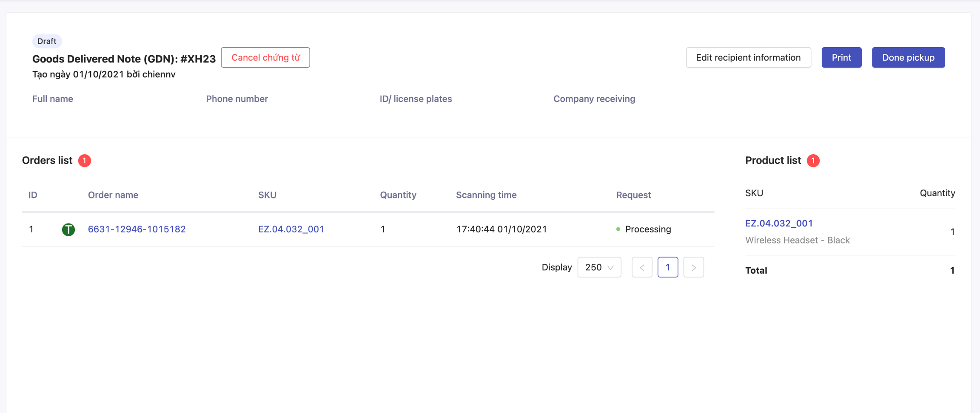
Task: Click Cancel chứng từ button
Action: tap(265, 57)
